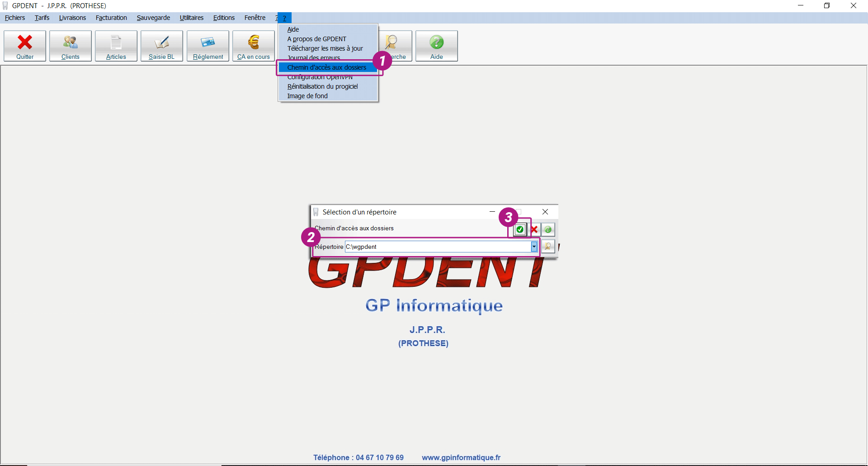Screen dimensions: 868x466
Task: Open the Utilitaires menu
Action: click(192, 18)
